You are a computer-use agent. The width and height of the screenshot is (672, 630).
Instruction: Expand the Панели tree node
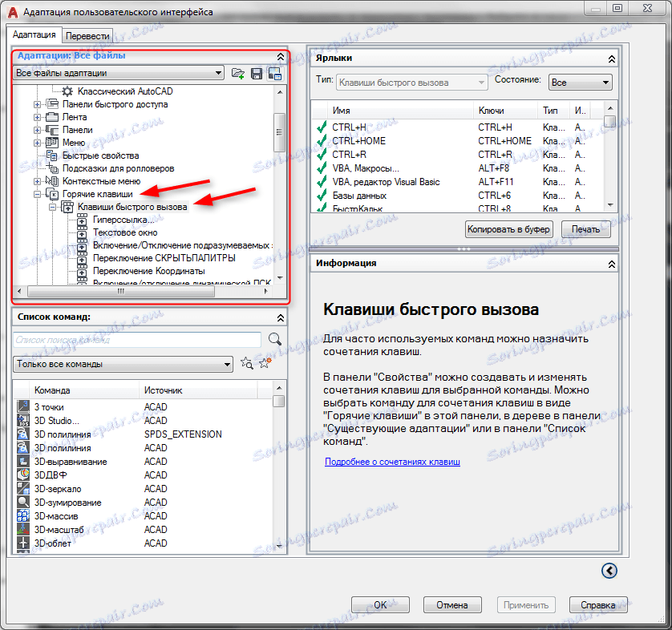click(x=37, y=130)
